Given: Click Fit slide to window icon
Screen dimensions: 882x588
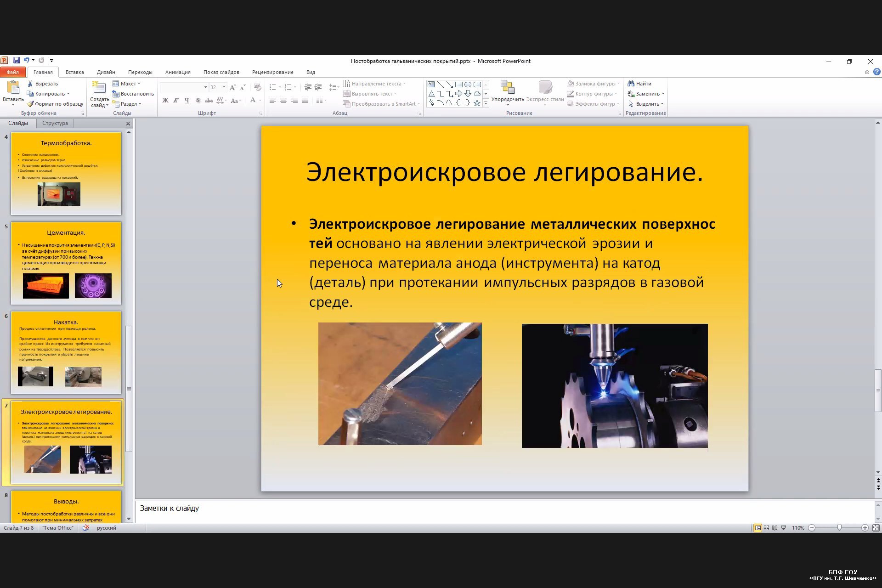Looking at the screenshot, I should 876,528.
